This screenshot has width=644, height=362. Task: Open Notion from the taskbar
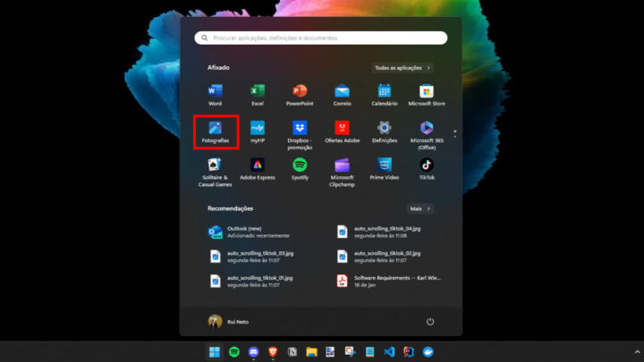292,352
